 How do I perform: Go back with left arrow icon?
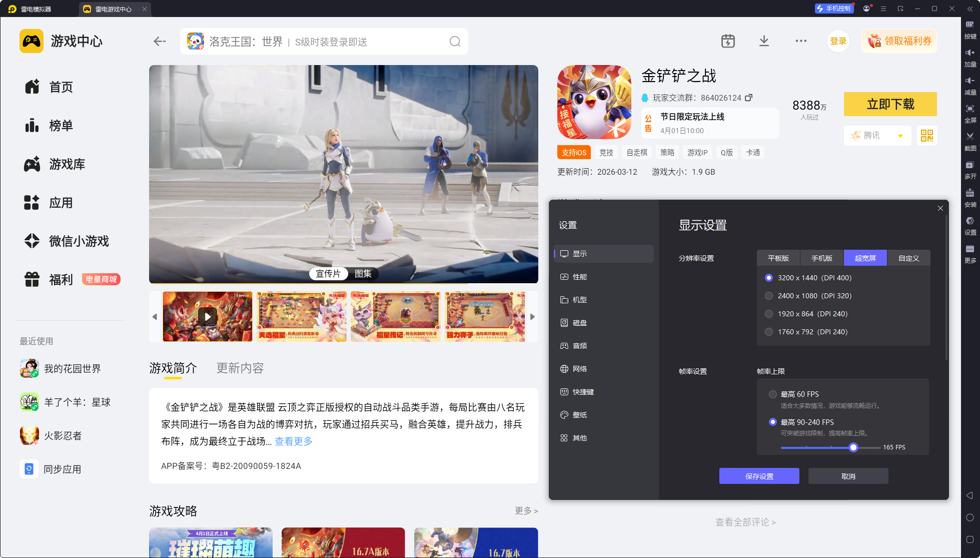pyautogui.click(x=160, y=42)
